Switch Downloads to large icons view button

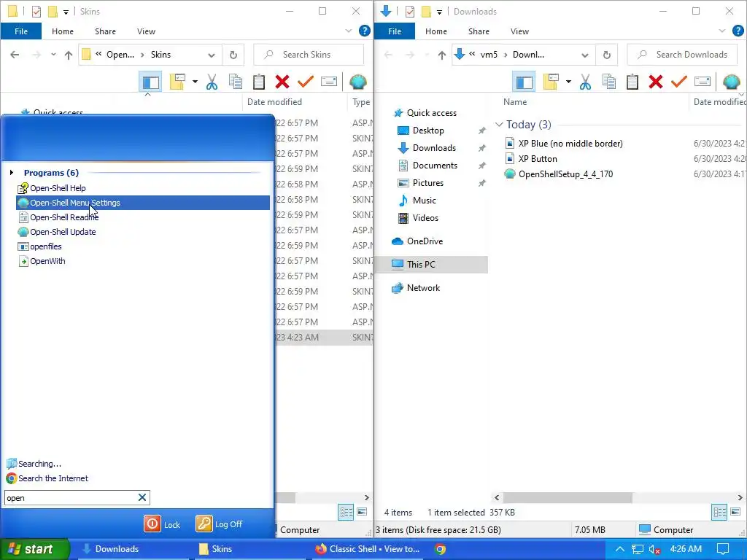[735, 513]
